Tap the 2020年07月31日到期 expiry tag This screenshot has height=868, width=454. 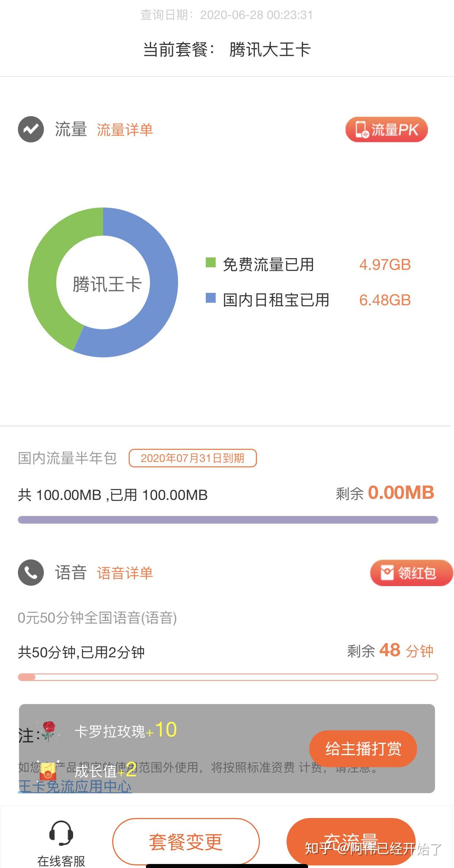193,458
